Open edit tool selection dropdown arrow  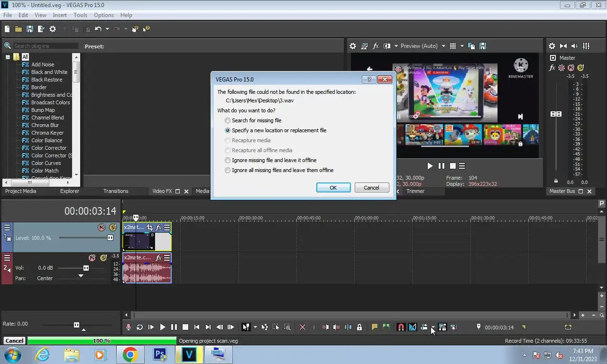[x=255, y=327]
